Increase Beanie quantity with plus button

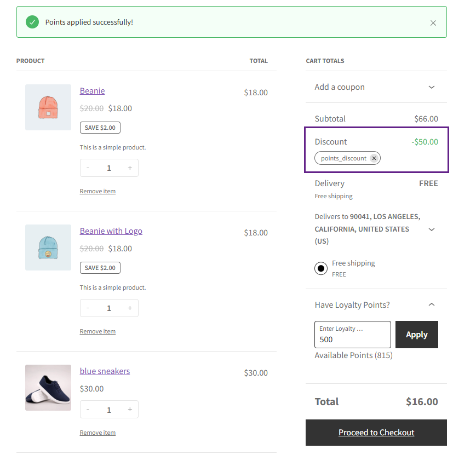pos(130,168)
